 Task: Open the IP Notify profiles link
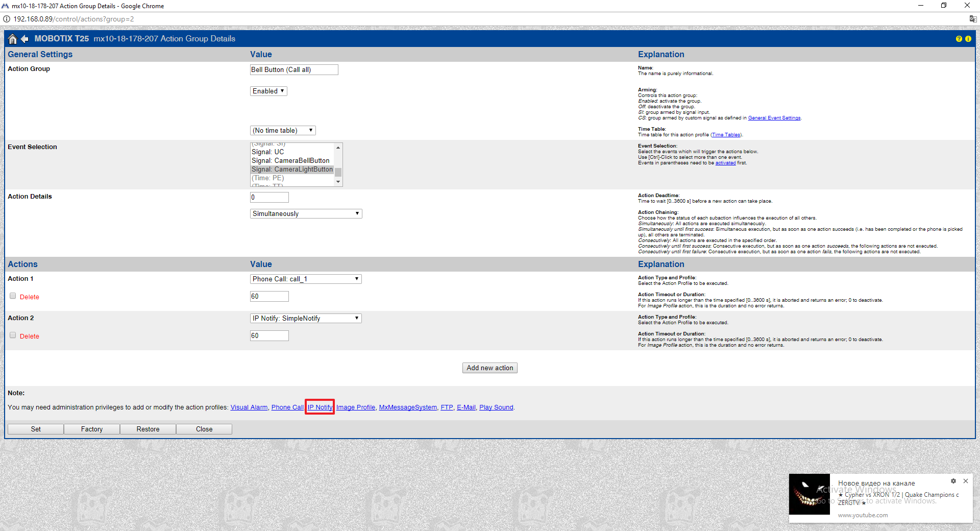[320, 407]
